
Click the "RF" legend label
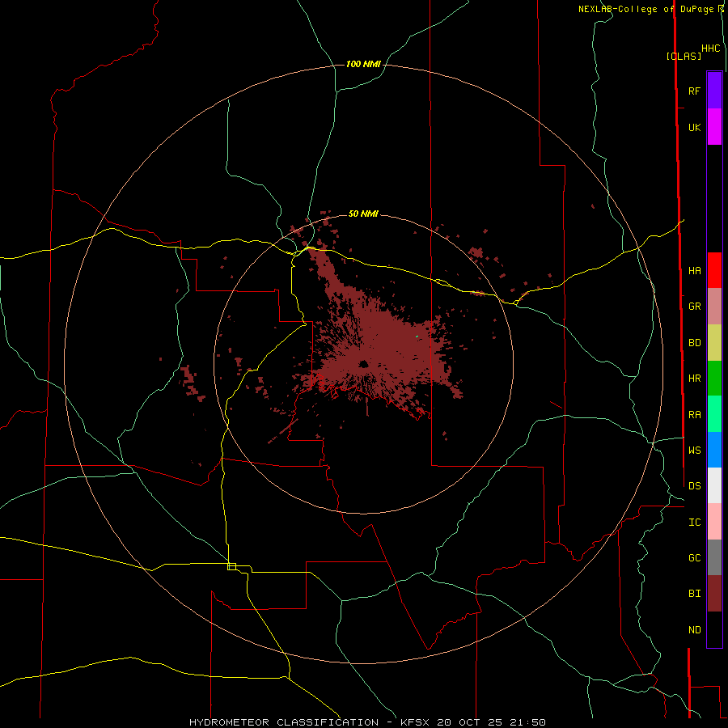tap(694, 91)
